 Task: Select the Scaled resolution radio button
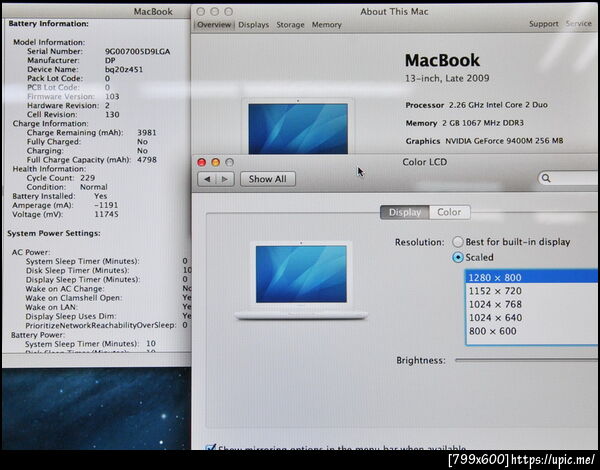point(458,257)
